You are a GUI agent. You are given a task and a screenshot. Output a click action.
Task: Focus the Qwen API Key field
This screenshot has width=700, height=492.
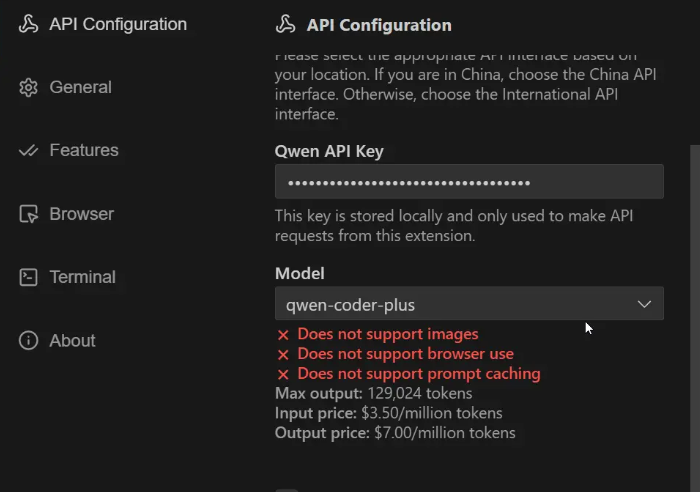click(x=469, y=183)
